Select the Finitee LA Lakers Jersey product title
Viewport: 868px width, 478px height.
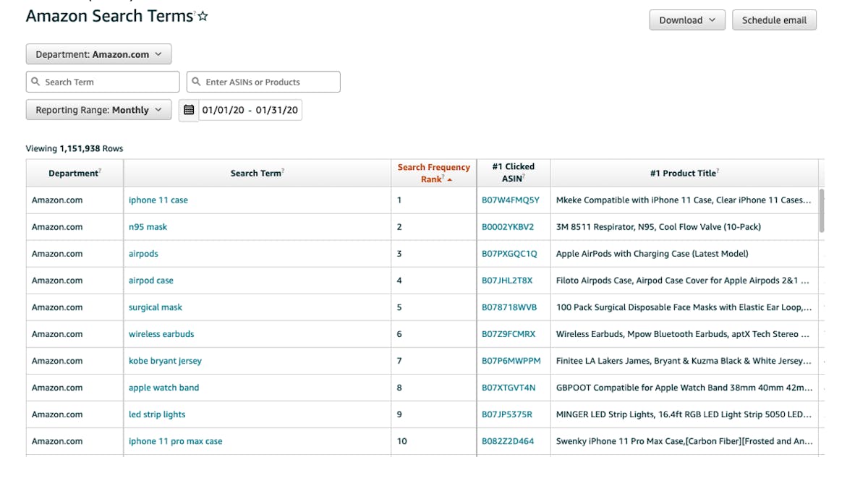[x=684, y=361]
